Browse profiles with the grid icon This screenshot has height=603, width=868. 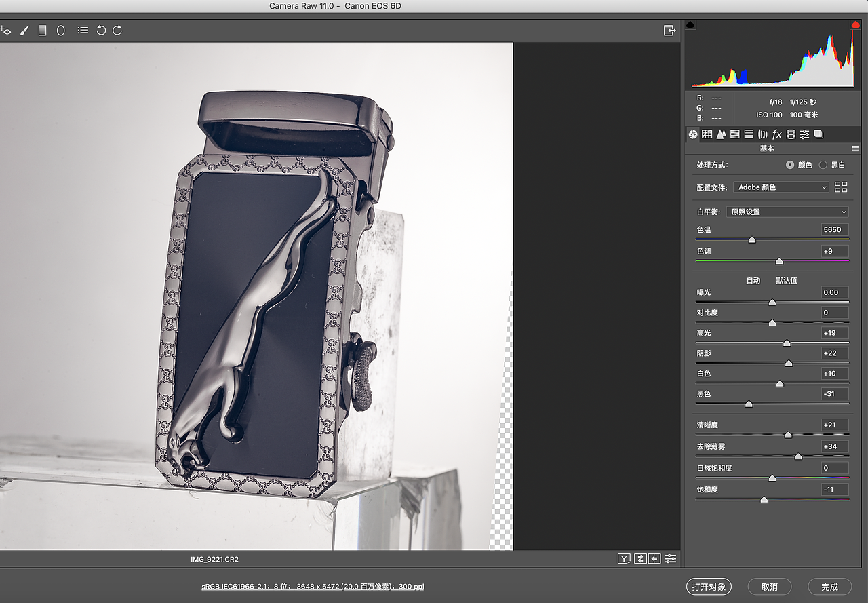(842, 187)
